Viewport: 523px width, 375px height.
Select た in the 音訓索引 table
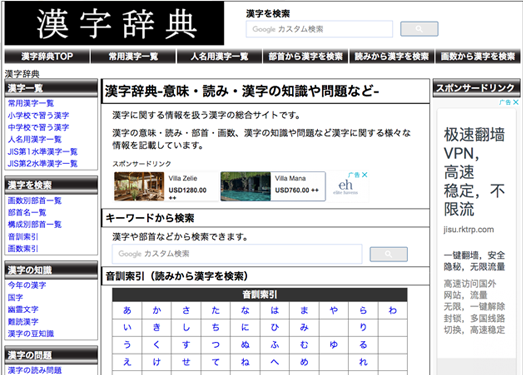click(215, 311)
